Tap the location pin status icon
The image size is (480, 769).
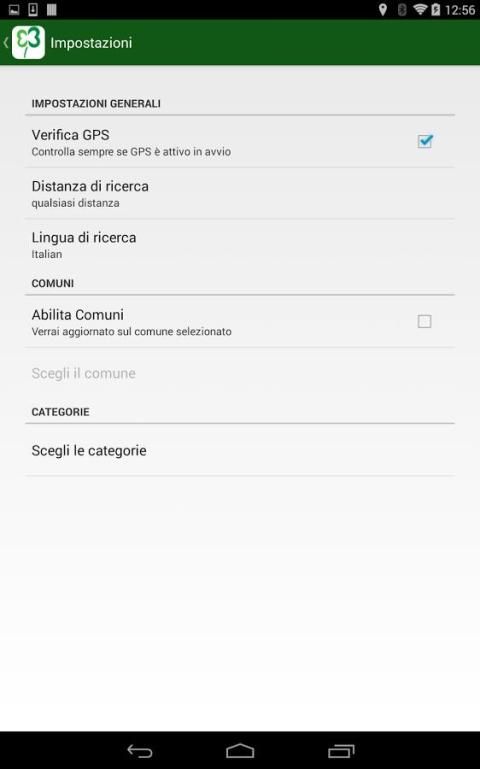pos(383,9)
